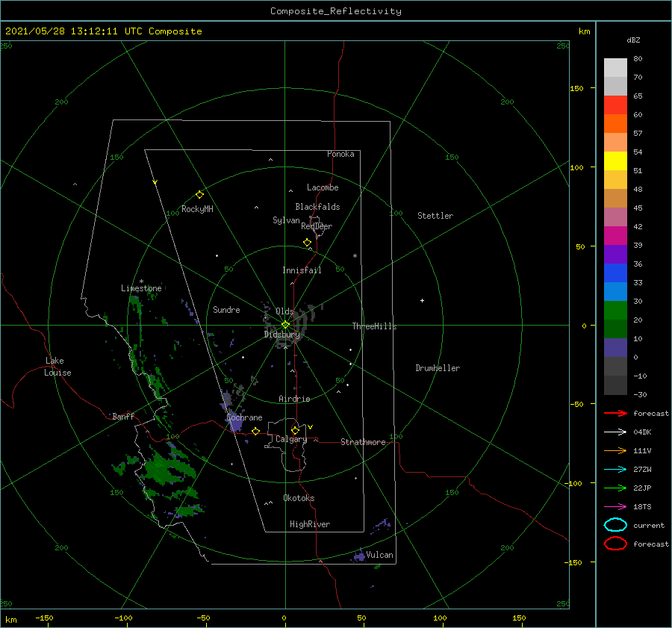
Task: Select the purple 39-36 dBZ swatch
Action: tap(615, 254)
